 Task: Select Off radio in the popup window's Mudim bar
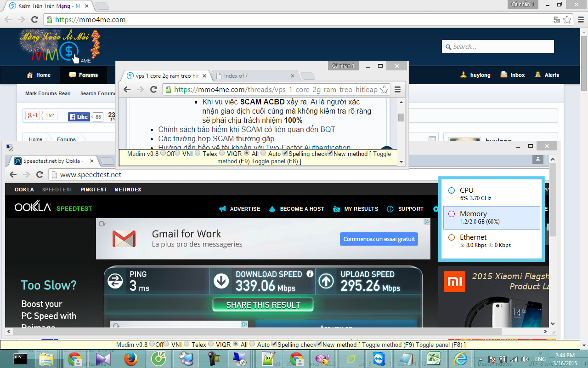(x=163, y=153)
